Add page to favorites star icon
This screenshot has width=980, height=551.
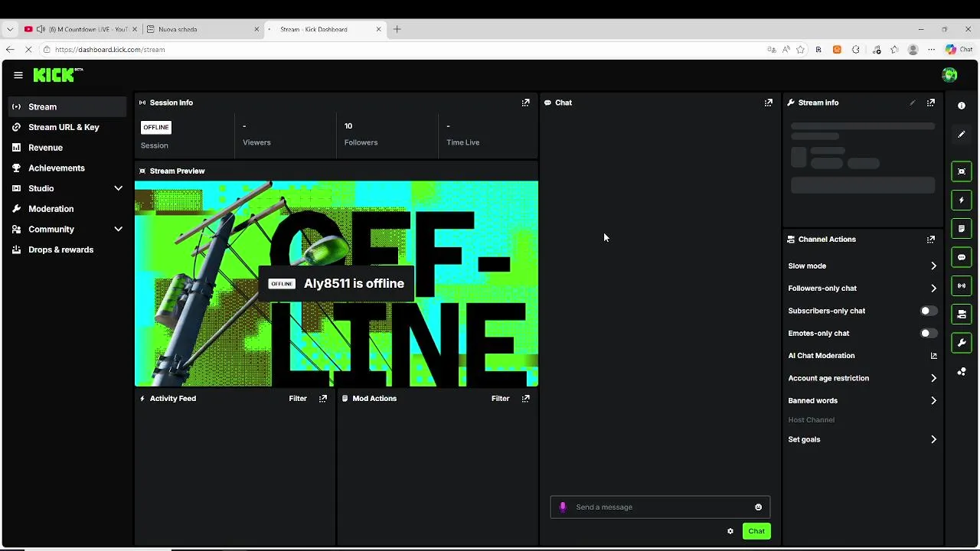point(800,50)
